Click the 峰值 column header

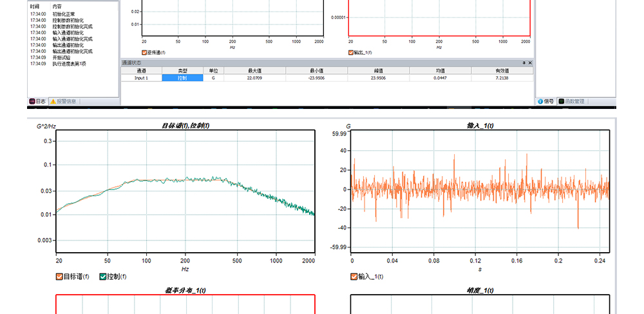point(378,70)
